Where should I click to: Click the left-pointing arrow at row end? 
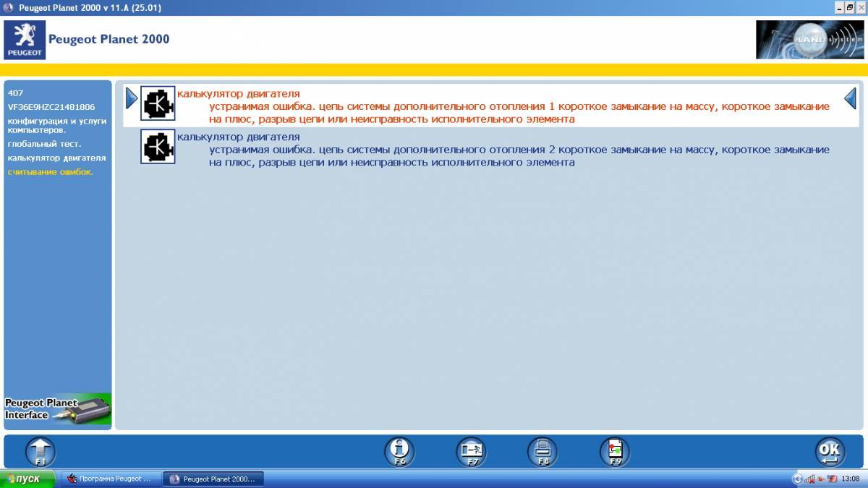click(x=851, y=98)
